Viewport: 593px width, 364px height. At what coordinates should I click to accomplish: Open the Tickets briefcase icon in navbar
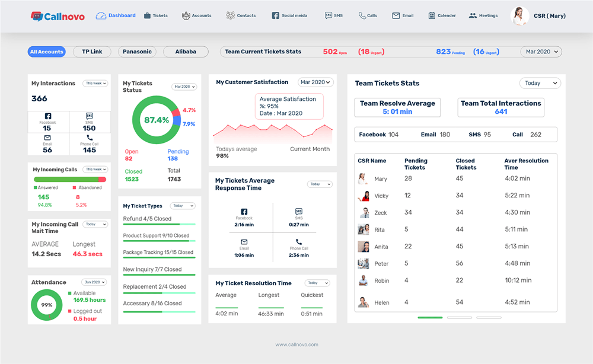pyautogui.click(x=147, y=15)
